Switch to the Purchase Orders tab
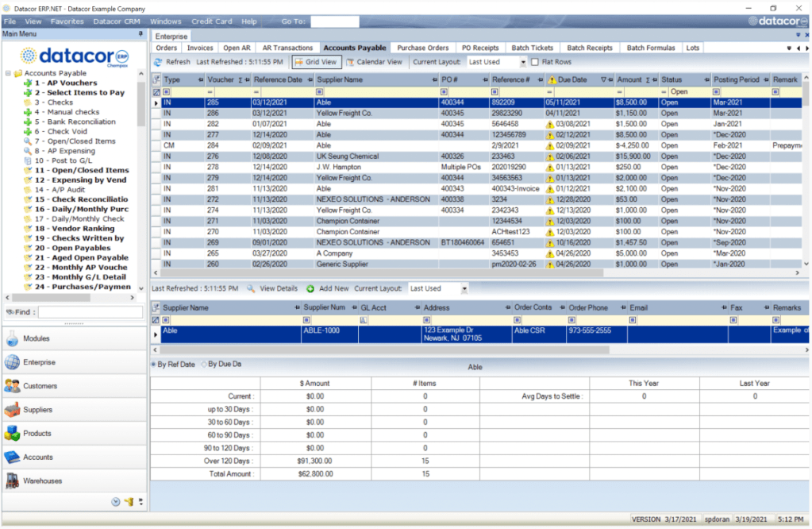 click(422, 48)
